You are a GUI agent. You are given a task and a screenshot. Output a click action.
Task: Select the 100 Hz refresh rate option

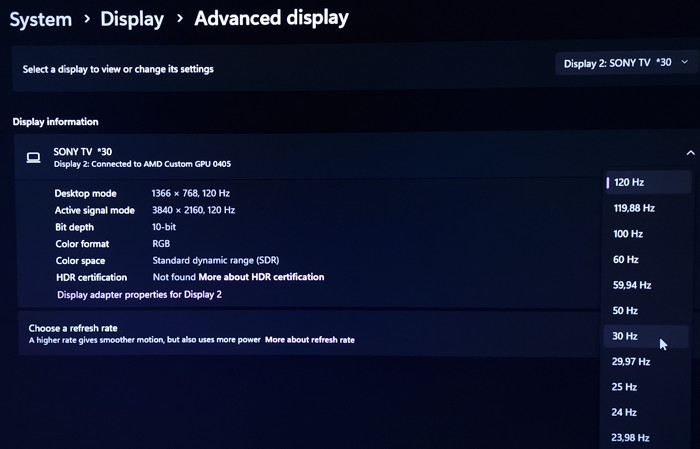click(x=628, y=234)
